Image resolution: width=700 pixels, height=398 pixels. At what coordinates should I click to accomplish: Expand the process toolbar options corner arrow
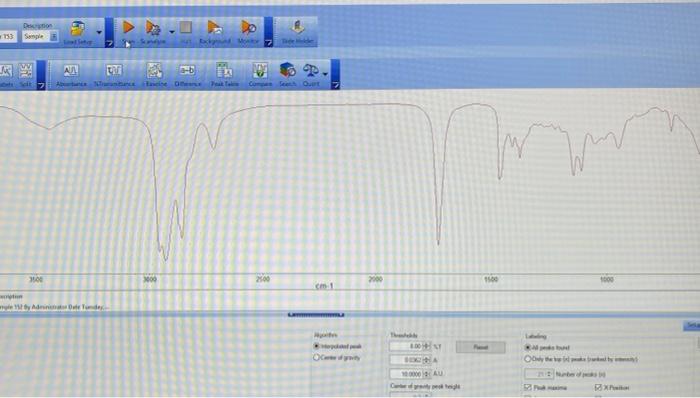tap(335, 85)
